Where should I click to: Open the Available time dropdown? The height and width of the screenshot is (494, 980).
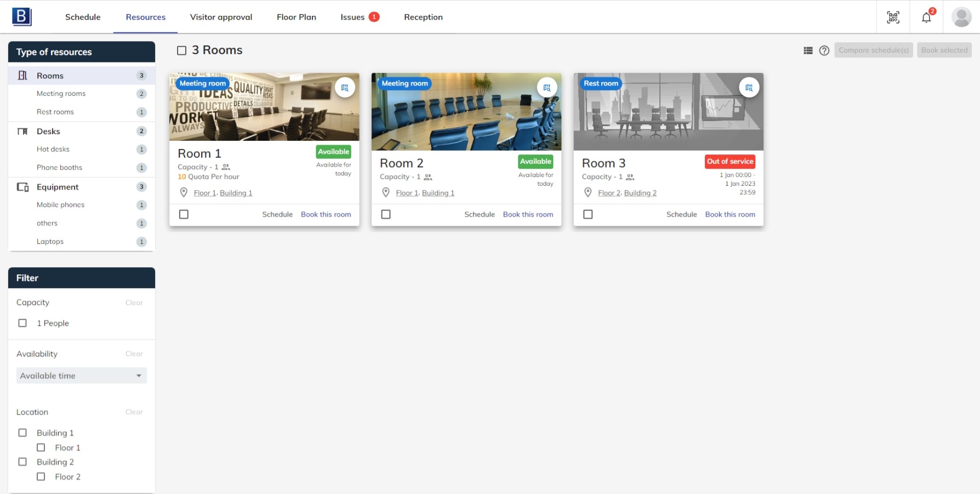[82, 376]
